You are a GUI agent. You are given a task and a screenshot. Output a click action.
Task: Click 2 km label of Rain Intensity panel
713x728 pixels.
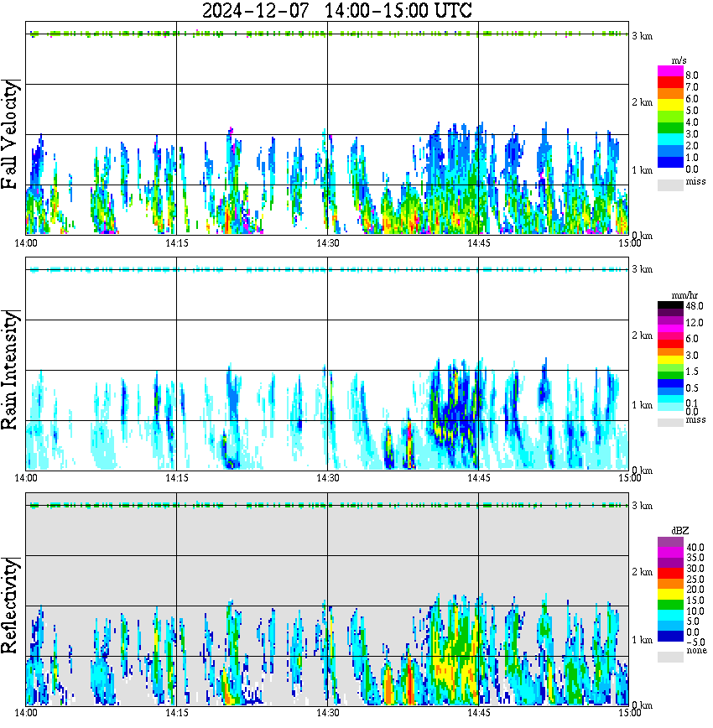pos(642,335)
